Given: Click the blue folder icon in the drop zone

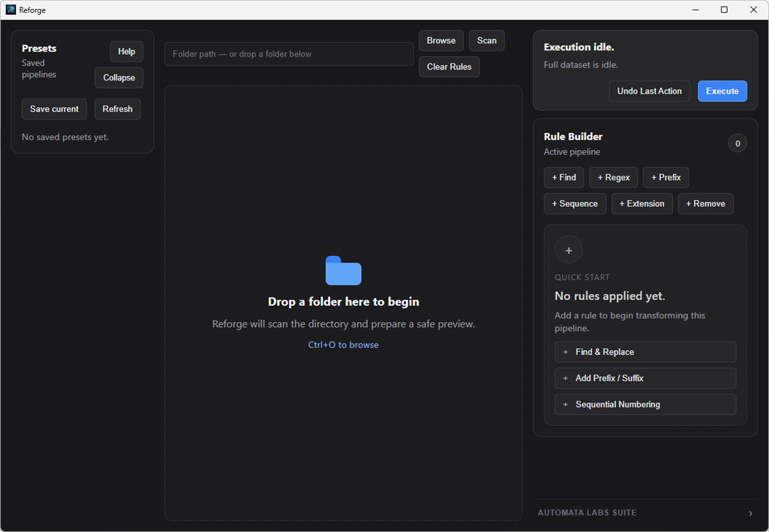Looking at the screenshot, I should (343, 270).
